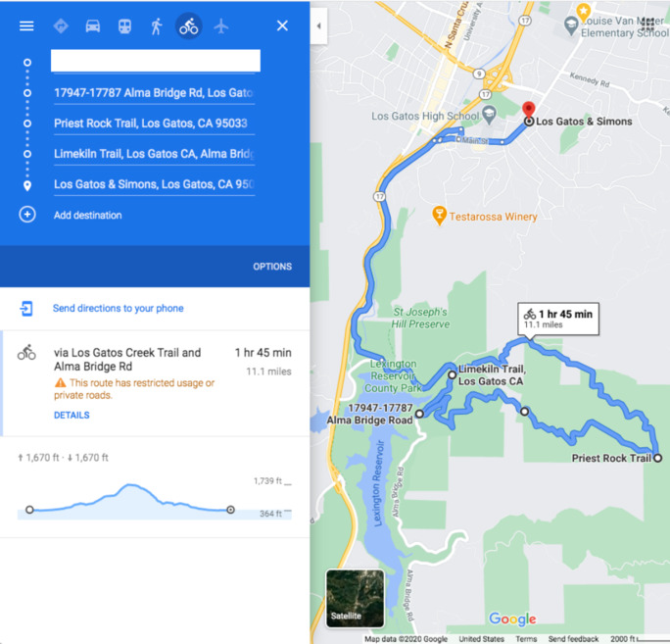
Task: Open the hamburger main menu
Action: click(26, 26)
